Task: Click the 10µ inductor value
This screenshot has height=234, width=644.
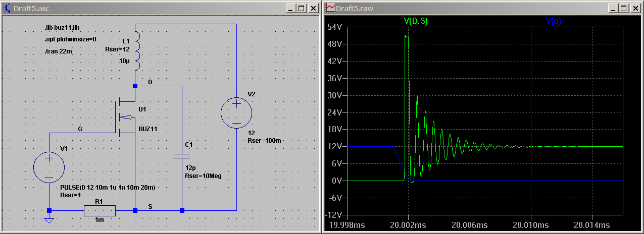Action: click(124, 61)
